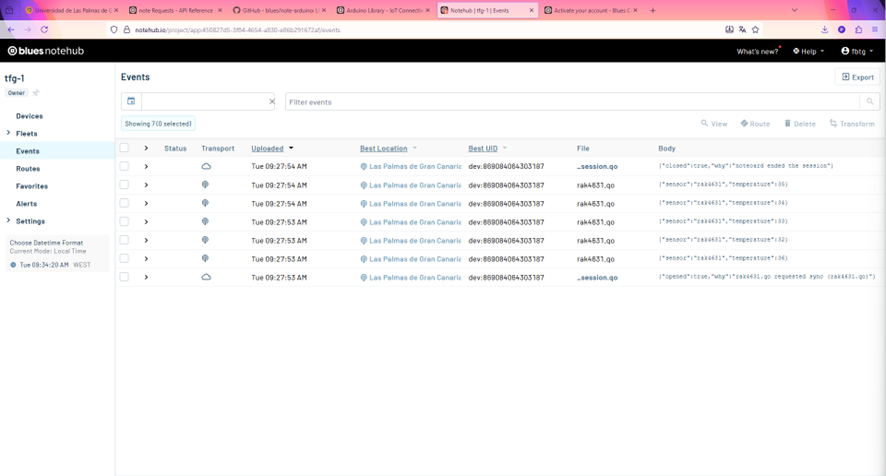Open a new browser tab with the plus
The image size is (886, 476).
coord(653,10)
